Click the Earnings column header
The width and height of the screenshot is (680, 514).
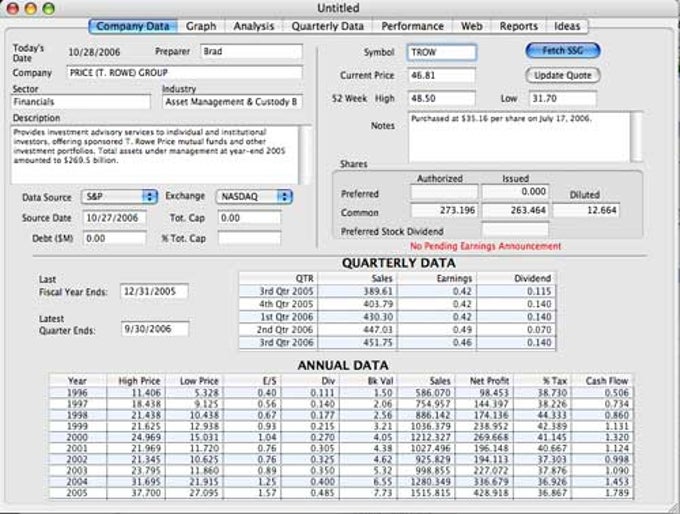click(x=437, y=278)
